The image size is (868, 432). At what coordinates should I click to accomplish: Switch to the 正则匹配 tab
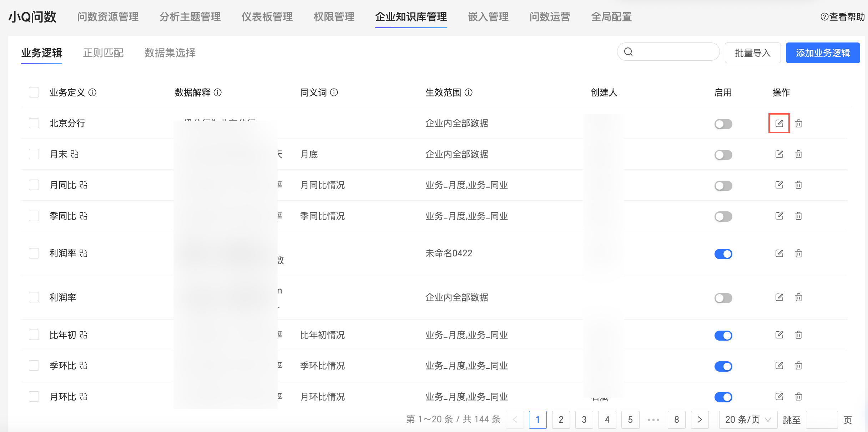click(103, 53)
